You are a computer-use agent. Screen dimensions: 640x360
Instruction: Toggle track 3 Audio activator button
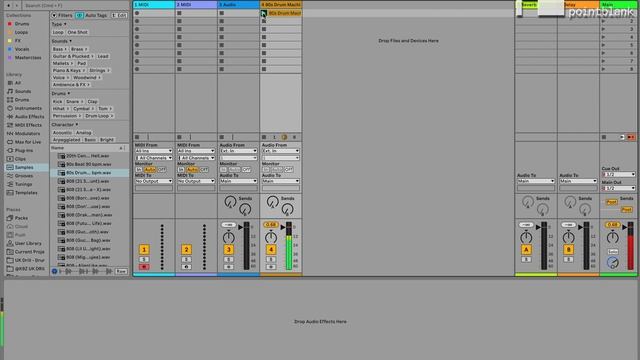[x=229, y=249]
